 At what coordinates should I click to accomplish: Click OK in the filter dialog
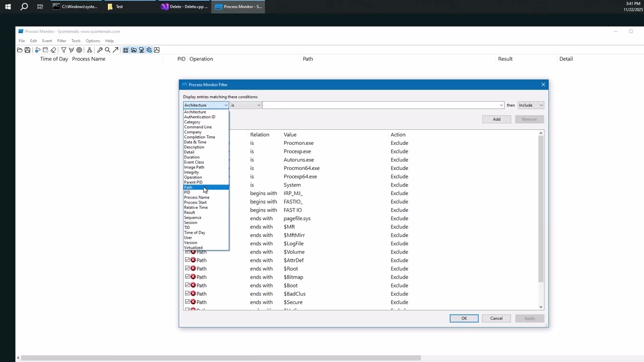(x=464, y=318)
